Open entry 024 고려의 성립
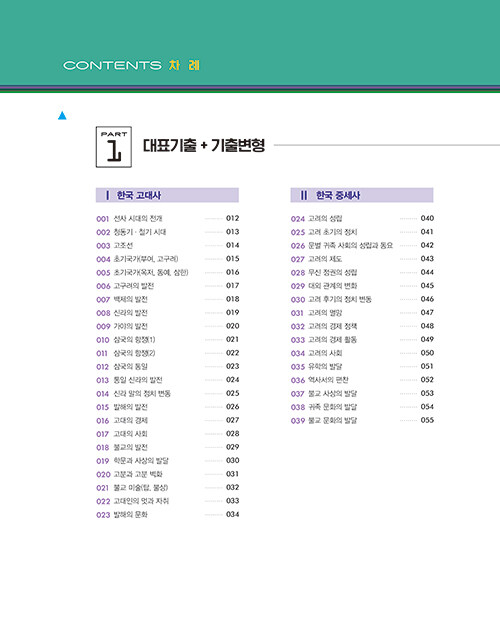The height and width of the screenshot is (643, 500). pyautogui.click(x=362, y=219)
